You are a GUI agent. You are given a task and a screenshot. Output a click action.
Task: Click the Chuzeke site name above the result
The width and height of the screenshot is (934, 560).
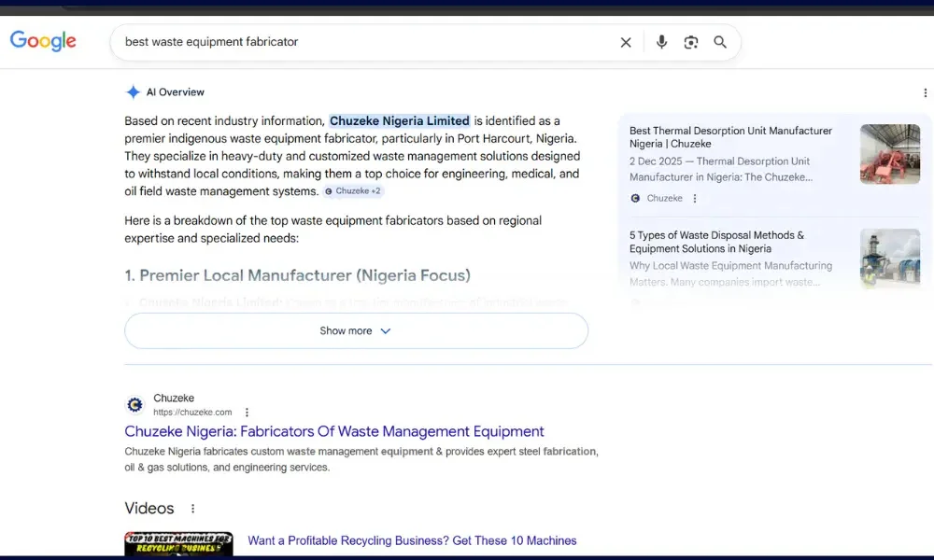click(174, 398)
